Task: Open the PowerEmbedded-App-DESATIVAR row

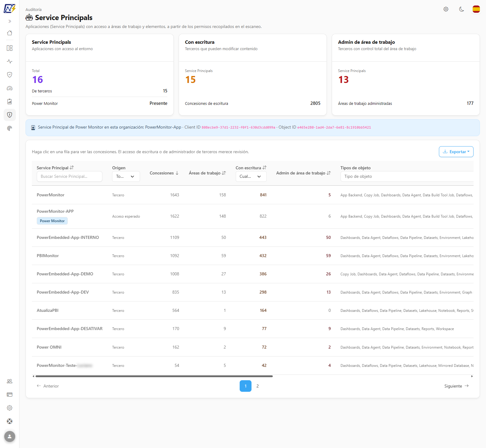Action: click(253, 329)
